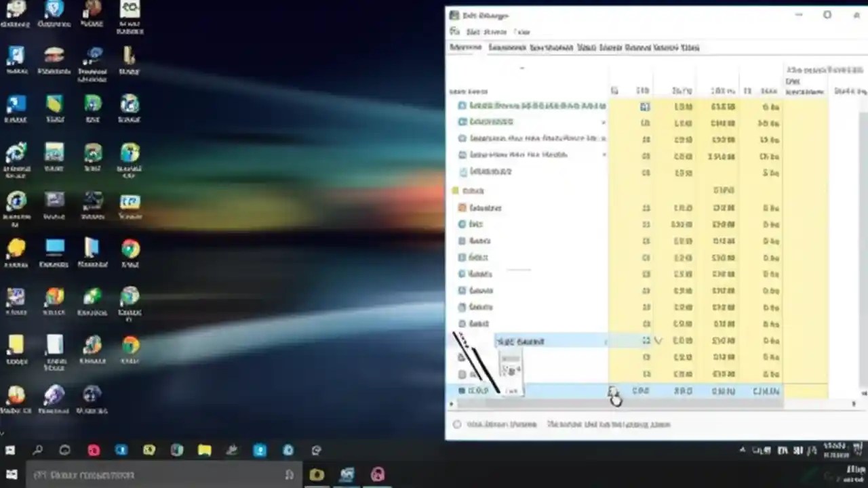Select the Processes tab
The width and height of the screenshot is (868, 488).
click(465, 47)
